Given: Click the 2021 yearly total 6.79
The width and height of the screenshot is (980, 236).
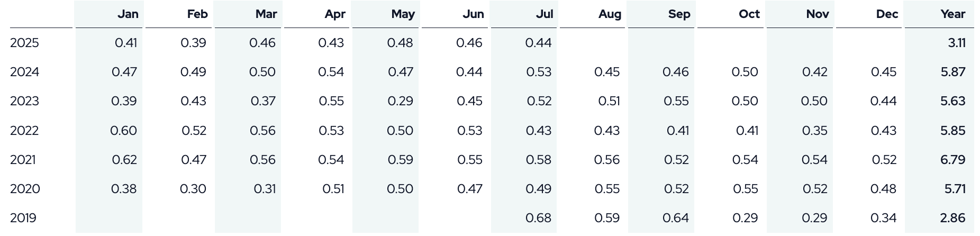Looking at the screenshot, I should (952, 160).
